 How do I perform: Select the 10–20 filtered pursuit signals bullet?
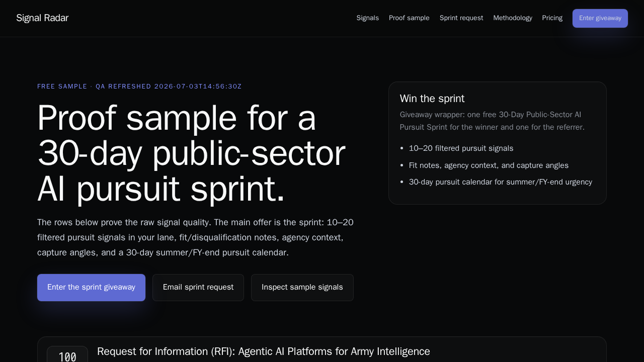(x=461, y=148)
